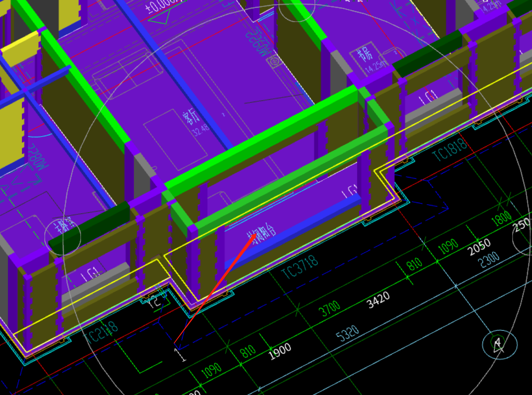
Task: Click the 2050 dimension text
Action: point(479,247)
